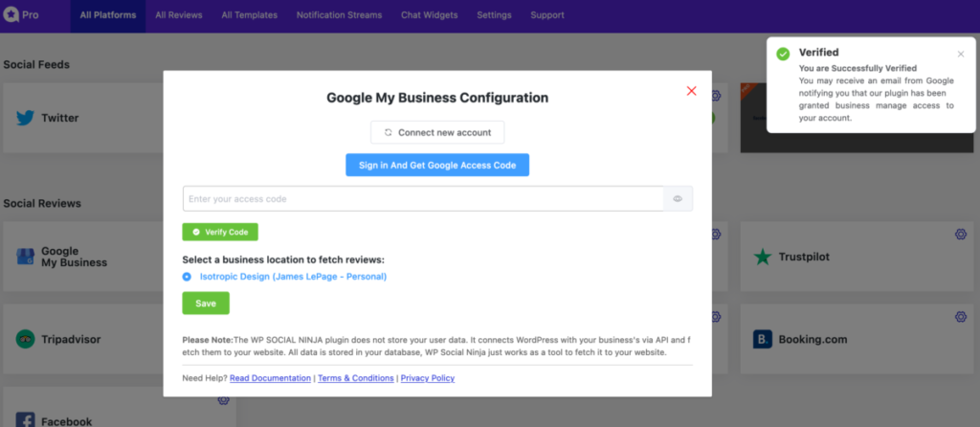Image resolution: width=980 pixels, height=427 pixels.
Task: Open the Privacy Policy link
Action: click(x=428, y=378)
